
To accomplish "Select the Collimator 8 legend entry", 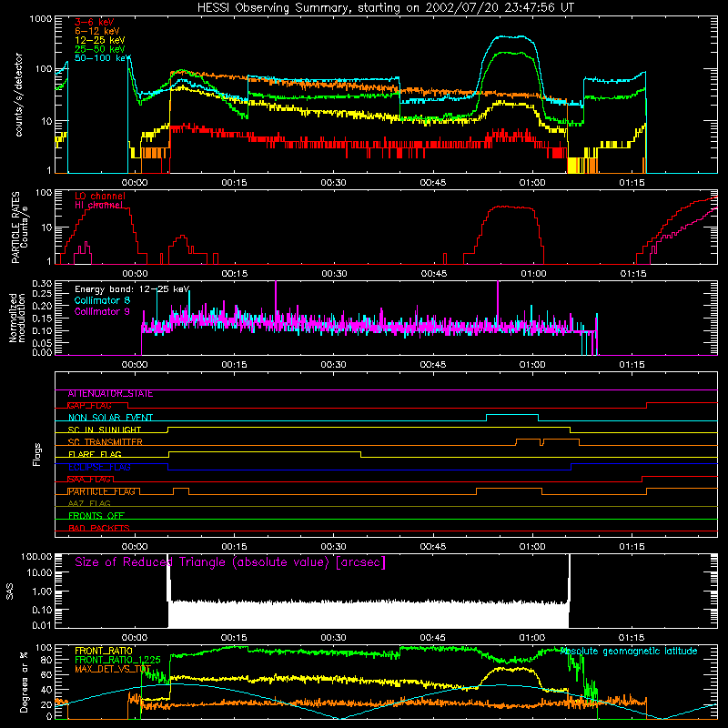I will pos(102,300).
